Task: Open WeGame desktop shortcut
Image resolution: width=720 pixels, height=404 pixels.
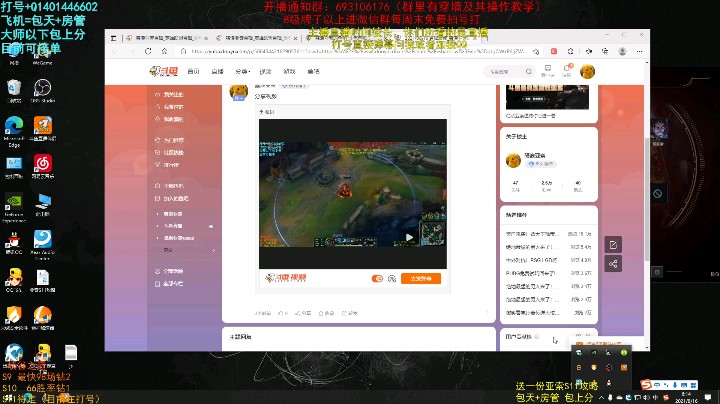Action: (42, 56)
